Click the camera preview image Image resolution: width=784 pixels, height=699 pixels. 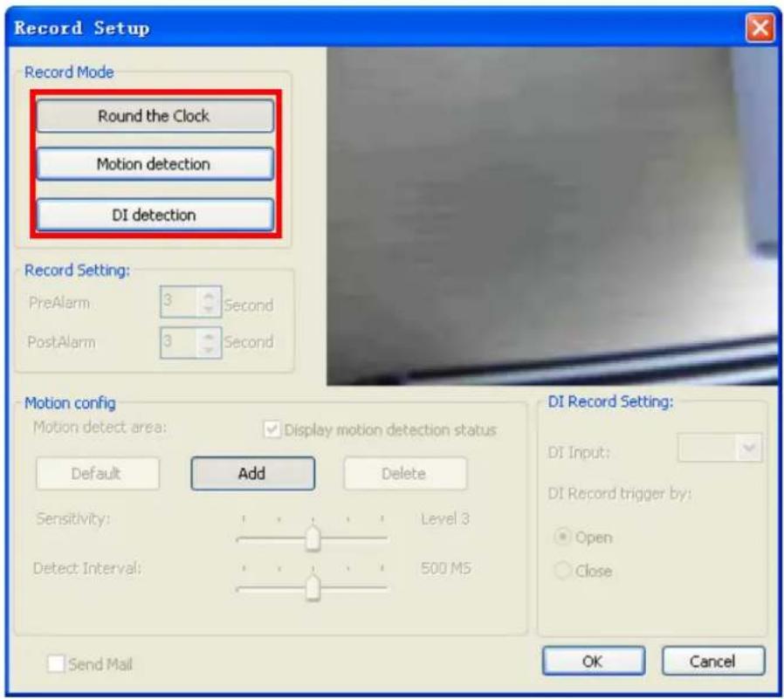click(553, 216)
